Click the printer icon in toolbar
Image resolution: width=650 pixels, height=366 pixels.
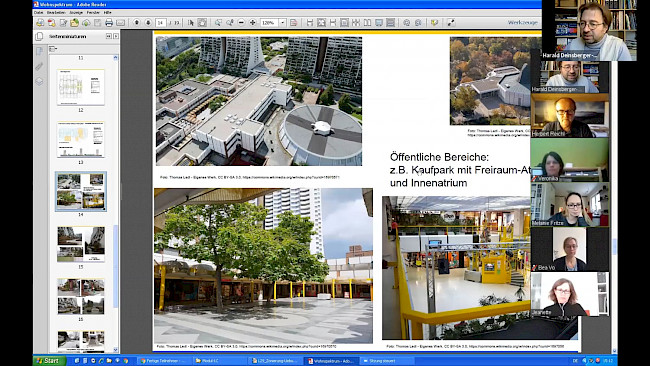(x=109, y=23)
